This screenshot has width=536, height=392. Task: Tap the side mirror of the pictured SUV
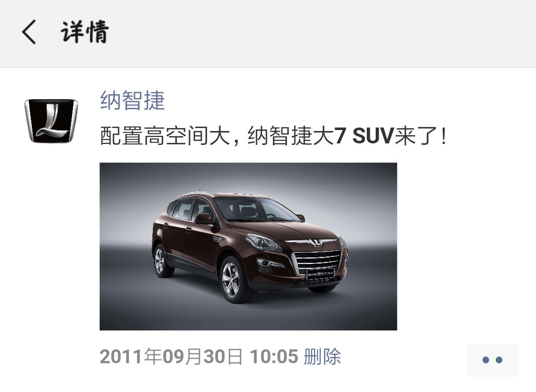coord(204,219)
